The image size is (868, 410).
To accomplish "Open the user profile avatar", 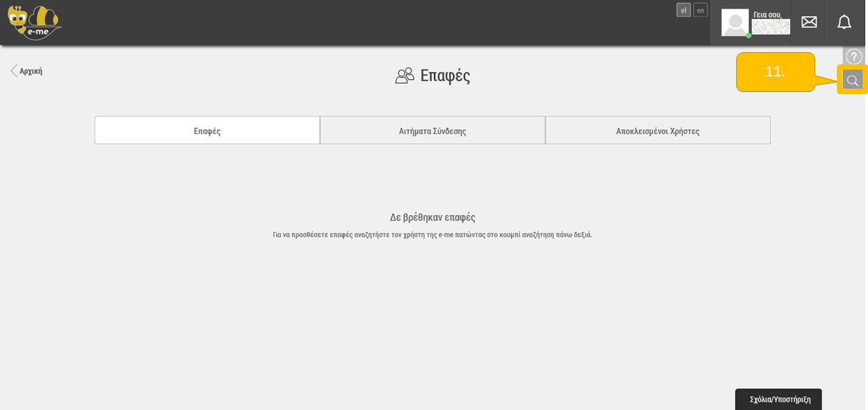I will click(x=735, y=22).
